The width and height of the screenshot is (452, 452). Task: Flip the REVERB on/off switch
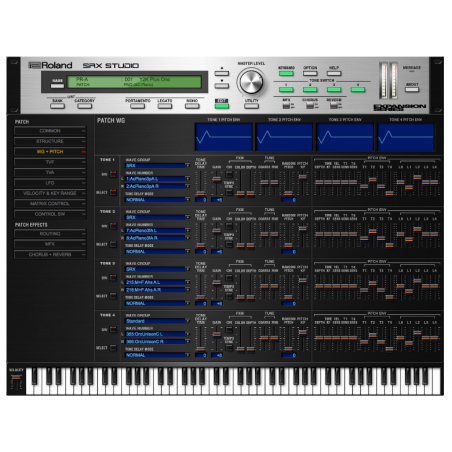334,106
